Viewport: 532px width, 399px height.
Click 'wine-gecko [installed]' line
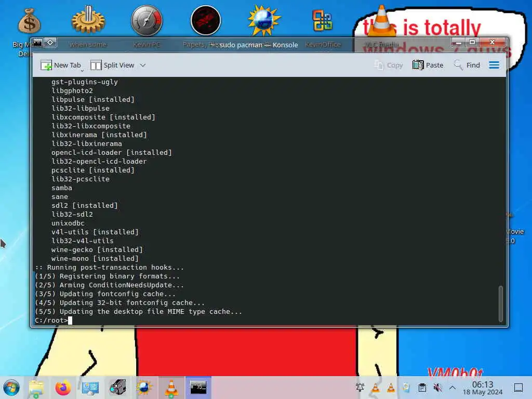[x=97, y=249]
